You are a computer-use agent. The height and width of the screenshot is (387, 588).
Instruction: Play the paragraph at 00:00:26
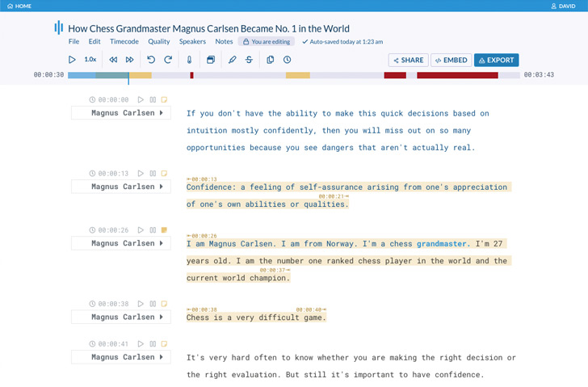141,230
